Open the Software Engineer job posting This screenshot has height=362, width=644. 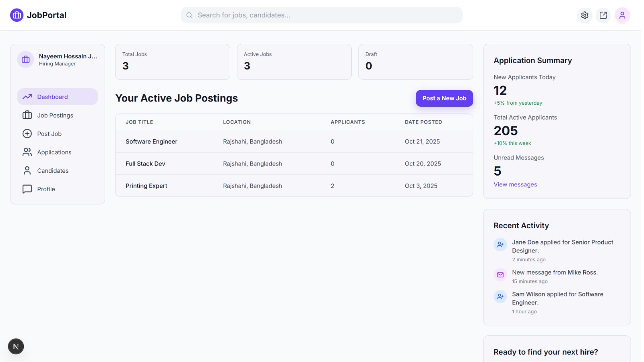[151, 141]
